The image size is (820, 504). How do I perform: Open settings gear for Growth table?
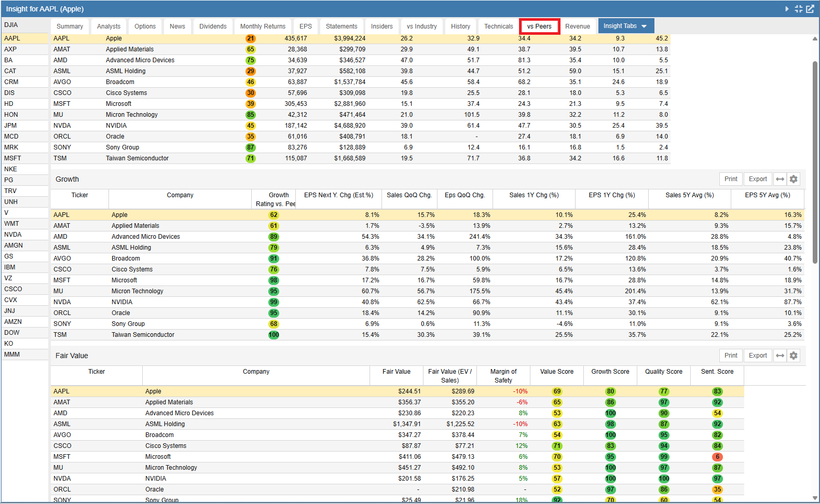(x=794, y=179)
